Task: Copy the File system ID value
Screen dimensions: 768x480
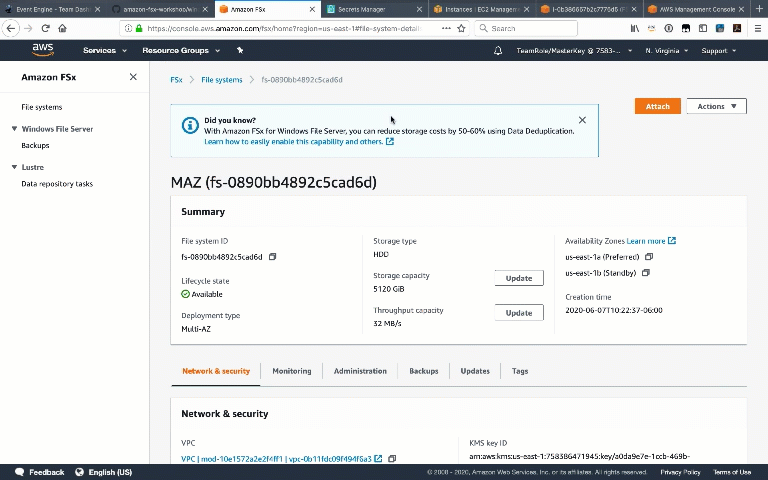Action: tap(272, 257)
